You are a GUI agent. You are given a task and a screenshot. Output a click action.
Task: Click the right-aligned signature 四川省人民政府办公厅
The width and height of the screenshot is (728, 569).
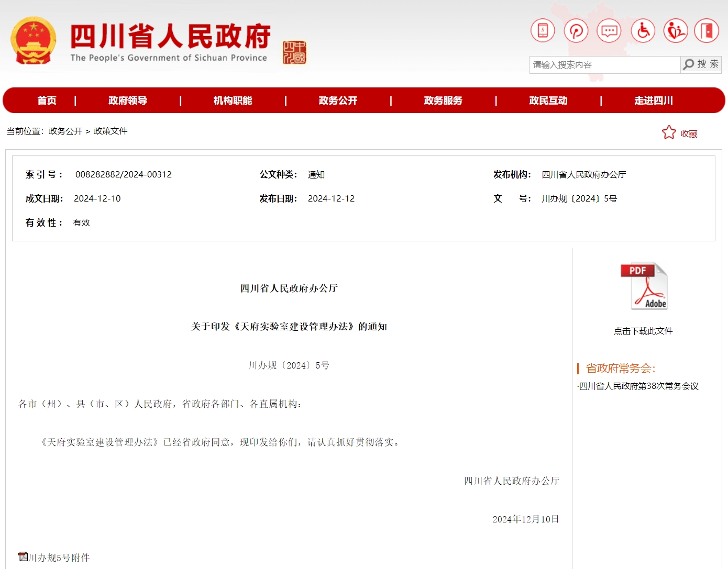[512, 481]
